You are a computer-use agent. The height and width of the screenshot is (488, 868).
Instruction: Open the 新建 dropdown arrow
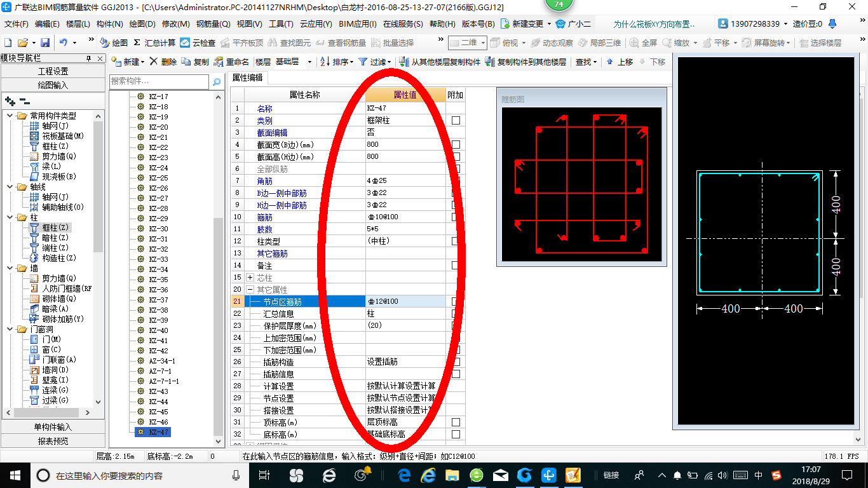143,62
